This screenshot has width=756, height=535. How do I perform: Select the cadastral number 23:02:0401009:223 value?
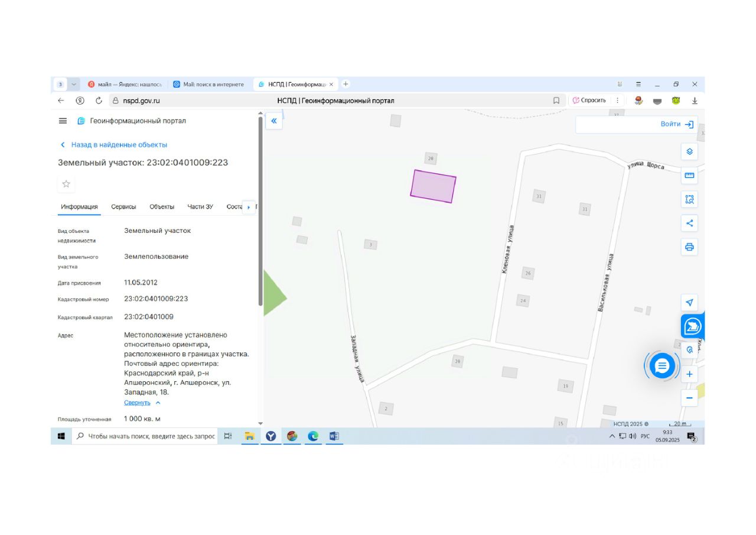coord(156,299)
